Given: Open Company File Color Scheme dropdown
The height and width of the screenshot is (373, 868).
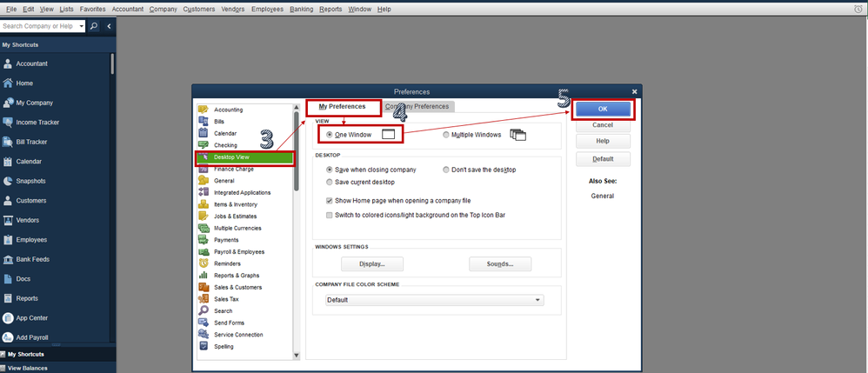Looking at the screenshot, I should [435, 300].
